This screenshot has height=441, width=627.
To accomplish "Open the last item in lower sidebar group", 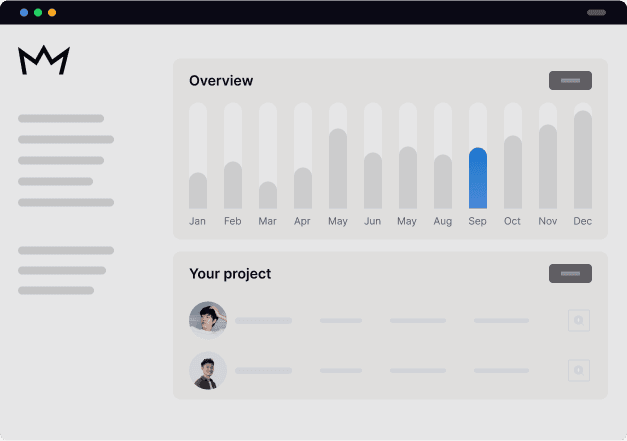I will pyautogui.click(x=56, y=290).
